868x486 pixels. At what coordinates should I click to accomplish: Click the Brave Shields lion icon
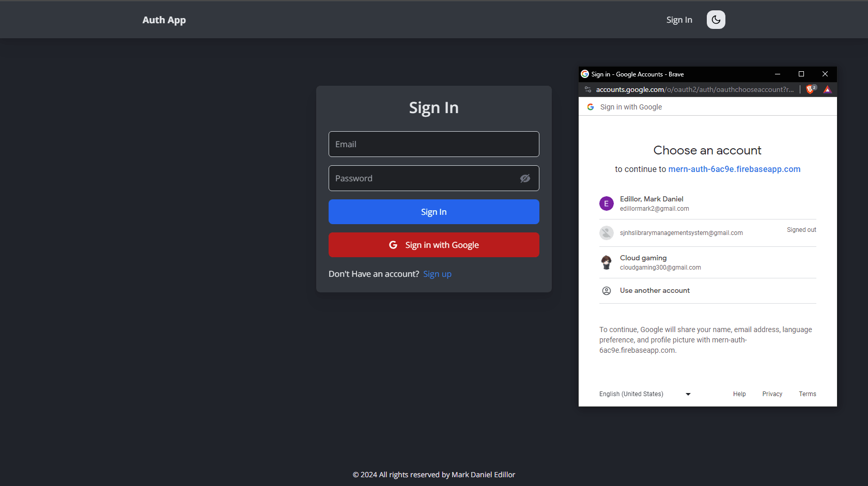click(x=811, y=89)
